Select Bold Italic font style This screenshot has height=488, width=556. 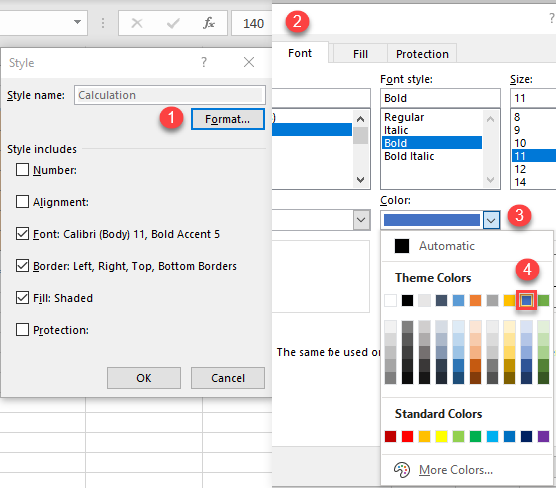(432, 156)
